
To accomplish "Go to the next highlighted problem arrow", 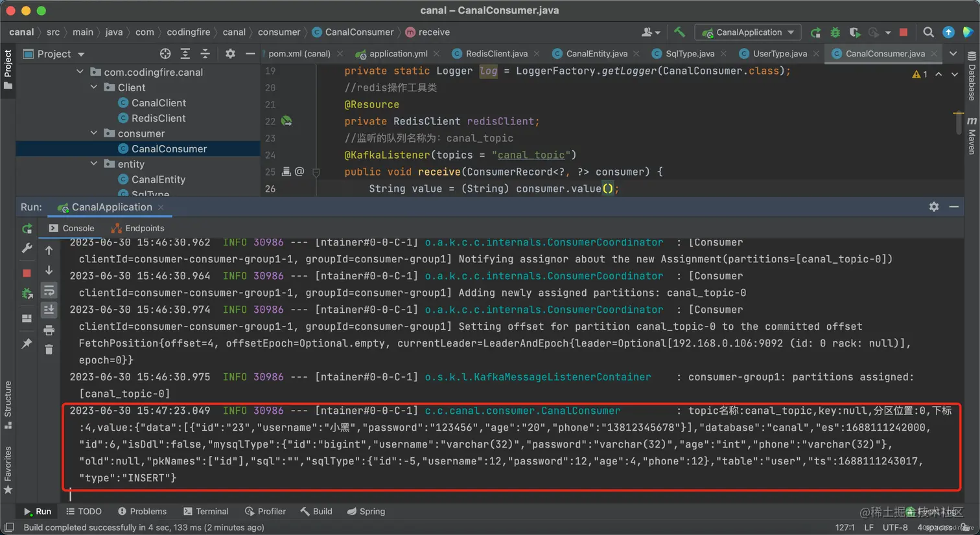I will coord(954,74).
